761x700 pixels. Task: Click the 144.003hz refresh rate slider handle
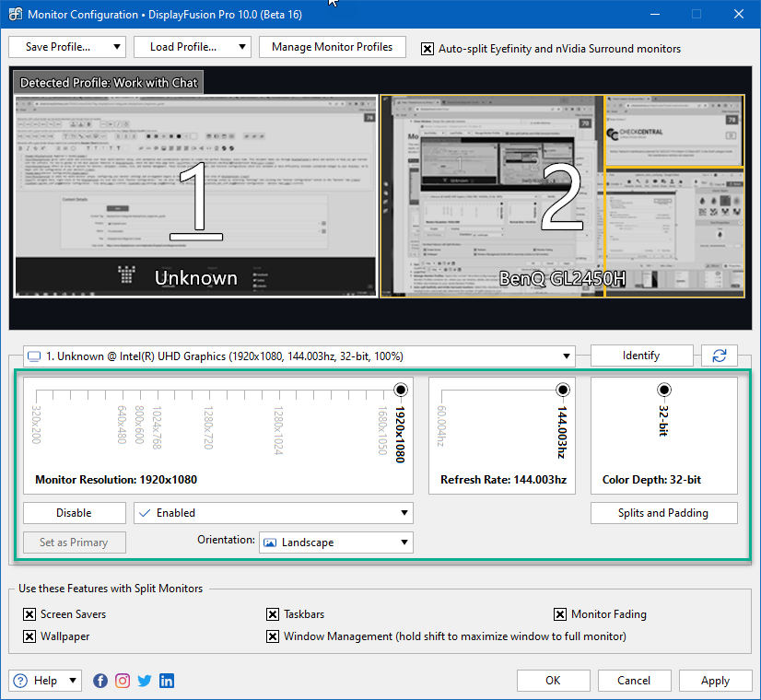(563, 390)
